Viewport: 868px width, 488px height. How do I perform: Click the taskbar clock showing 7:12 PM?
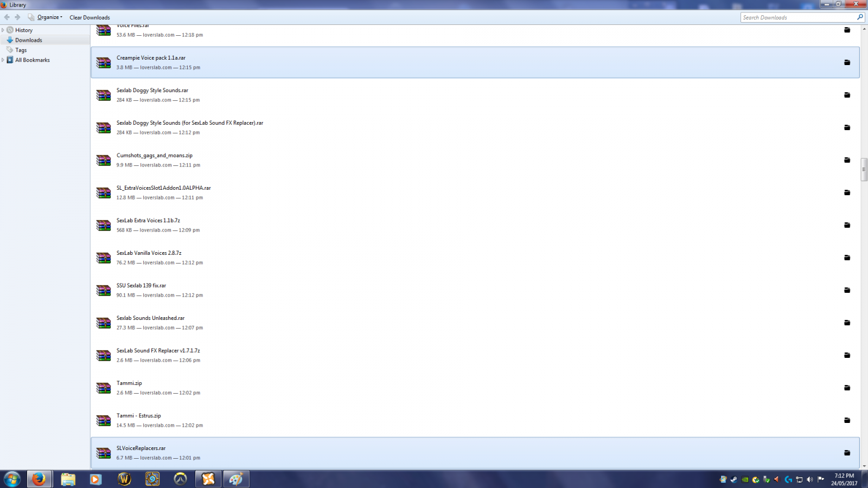pos(844,479)
